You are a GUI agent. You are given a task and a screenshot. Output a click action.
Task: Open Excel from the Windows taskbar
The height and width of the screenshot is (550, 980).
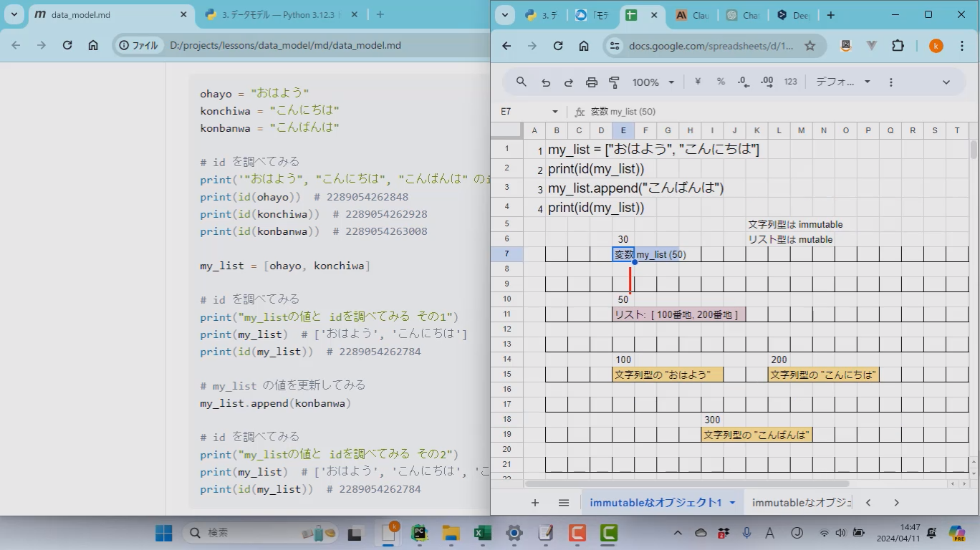(x=481, y=533)
